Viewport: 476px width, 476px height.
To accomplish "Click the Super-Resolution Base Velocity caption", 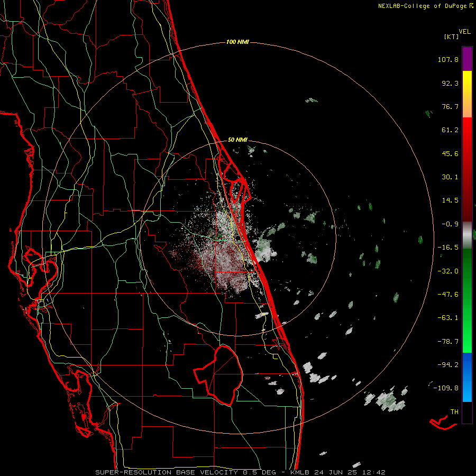I will click(240, 472).
